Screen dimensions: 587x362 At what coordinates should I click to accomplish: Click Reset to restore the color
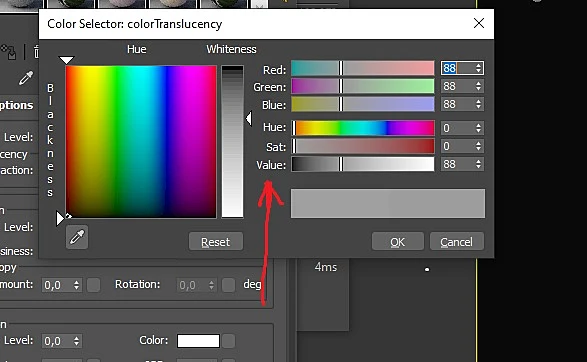pos(216,242)
